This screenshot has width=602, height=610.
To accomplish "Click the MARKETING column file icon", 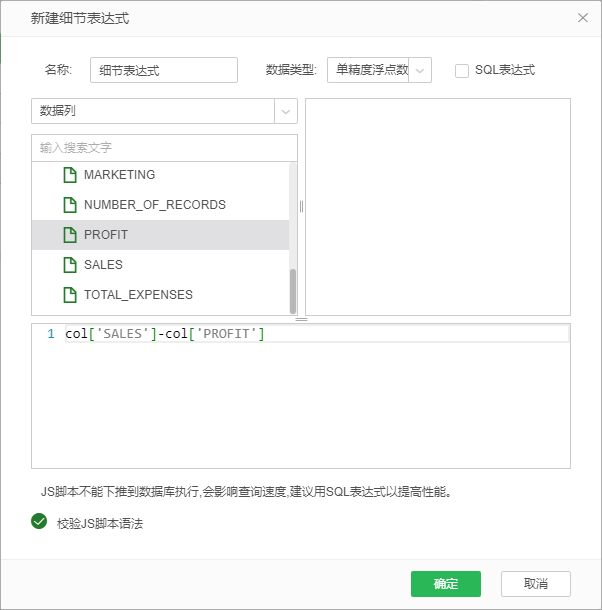I will [70, 175].
